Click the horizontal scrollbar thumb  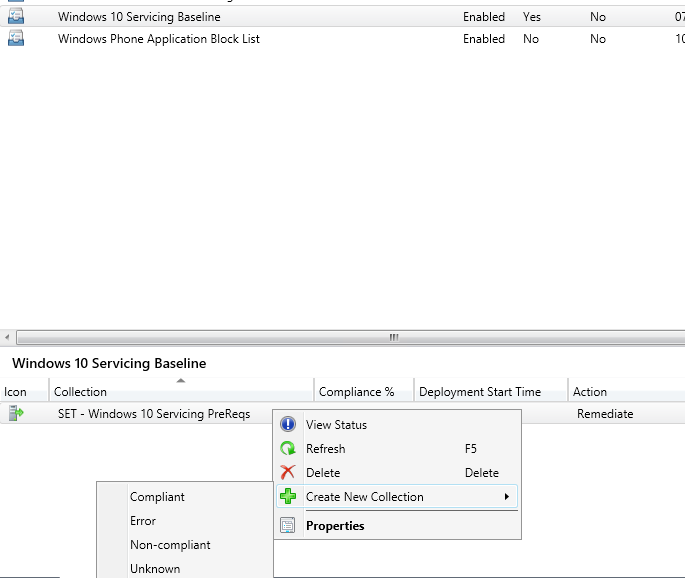(x=351, y=337)
